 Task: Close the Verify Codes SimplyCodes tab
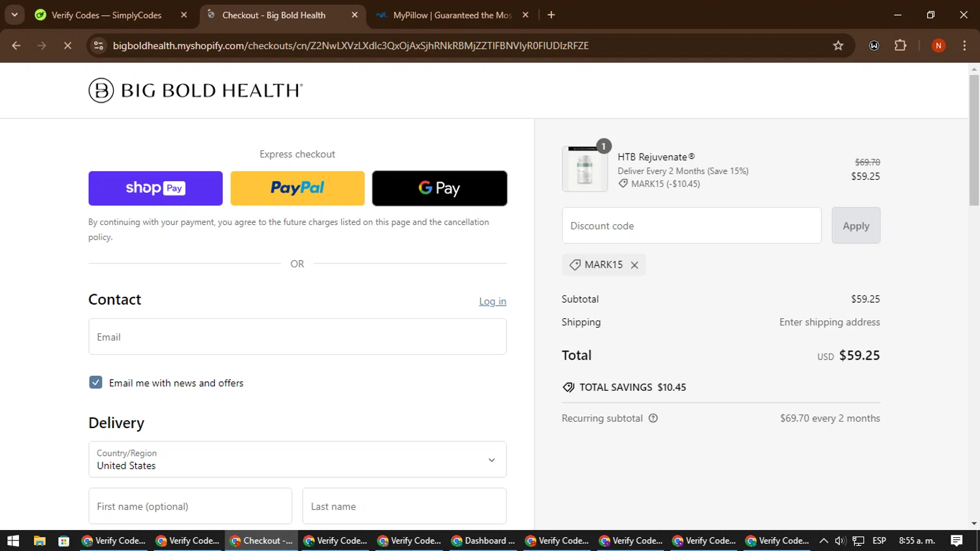(184, 15)
